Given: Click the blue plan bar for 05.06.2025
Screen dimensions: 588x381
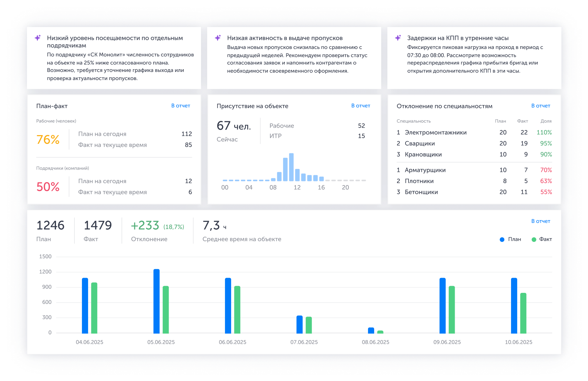Looking at the screenshot, I should point(157,301).
